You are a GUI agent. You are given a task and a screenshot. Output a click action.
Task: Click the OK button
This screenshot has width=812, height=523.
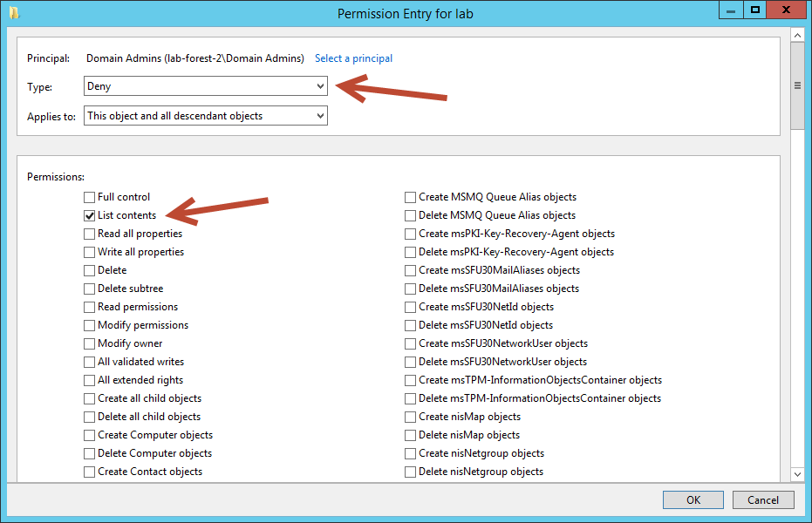coord(693,499)
